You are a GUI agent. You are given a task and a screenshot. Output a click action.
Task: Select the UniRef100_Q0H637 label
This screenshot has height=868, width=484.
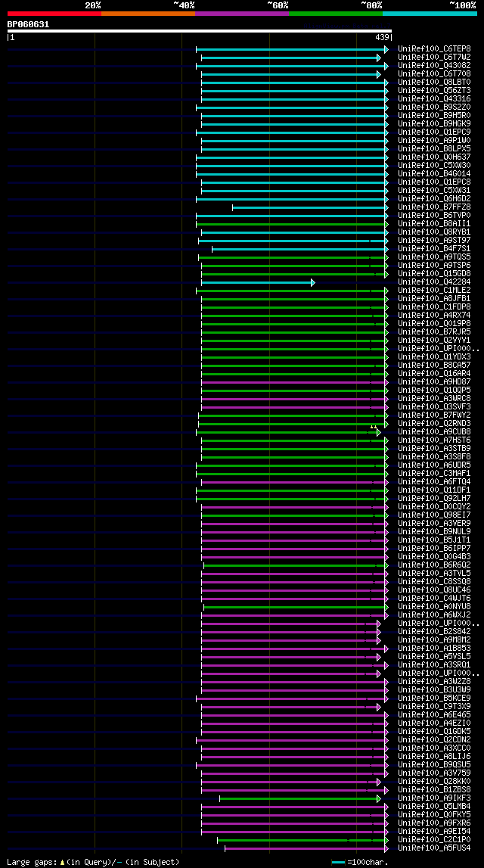coord(434,157)
